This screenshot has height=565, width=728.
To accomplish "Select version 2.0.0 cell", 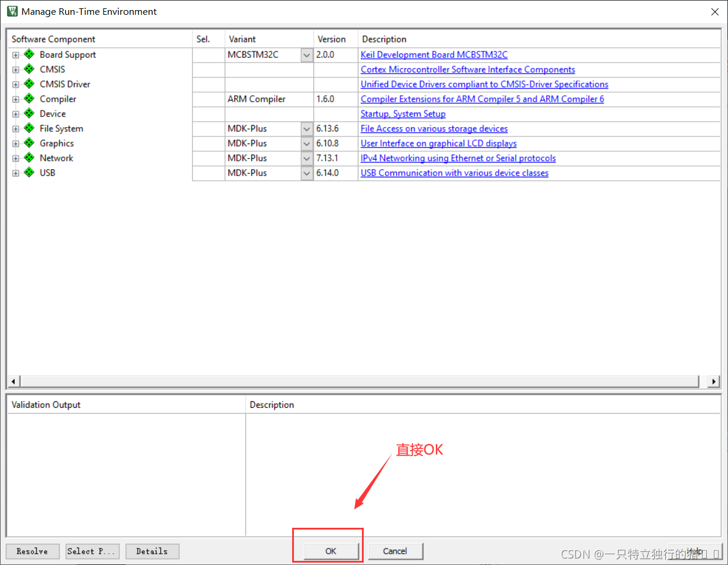I will click(x=336, y=54).
